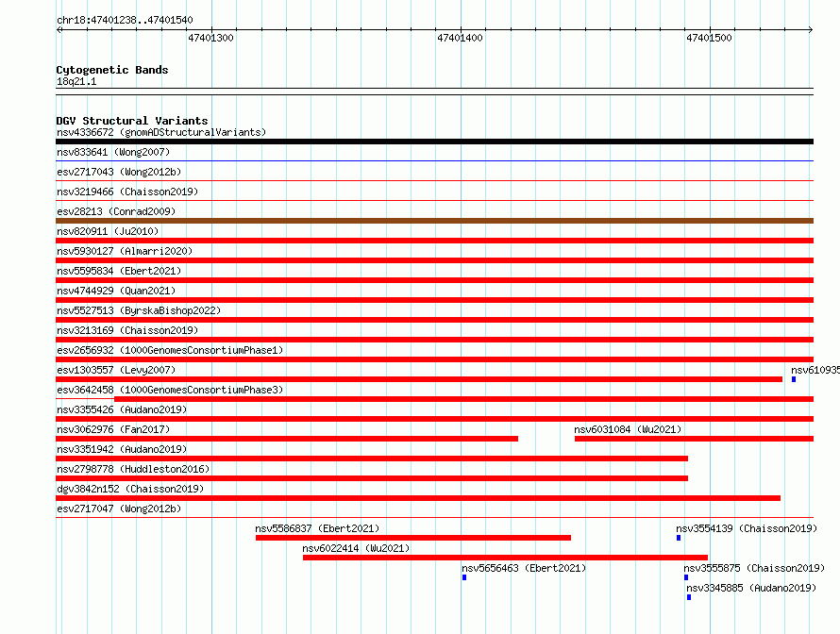The image size is (840, 634).
Task: Click the 18q21.1 cytogenetic band label
Action: click(x=76, y=81)
